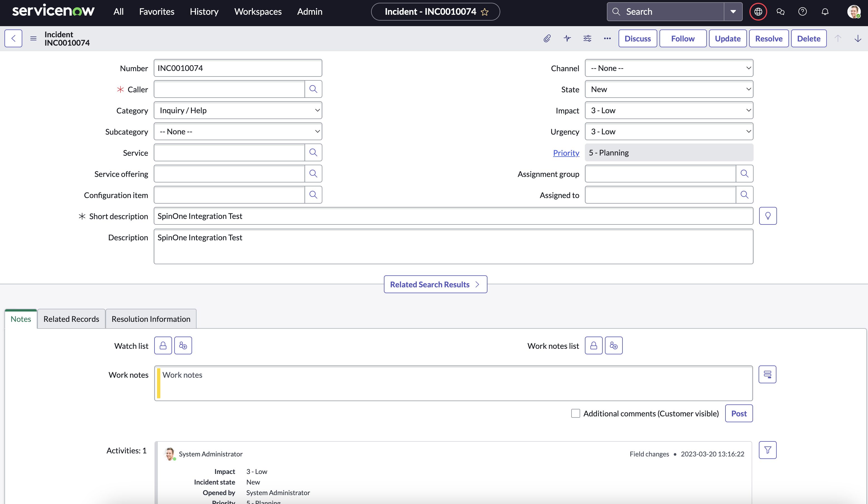Open more options ellipsis menu

point(607,38)
